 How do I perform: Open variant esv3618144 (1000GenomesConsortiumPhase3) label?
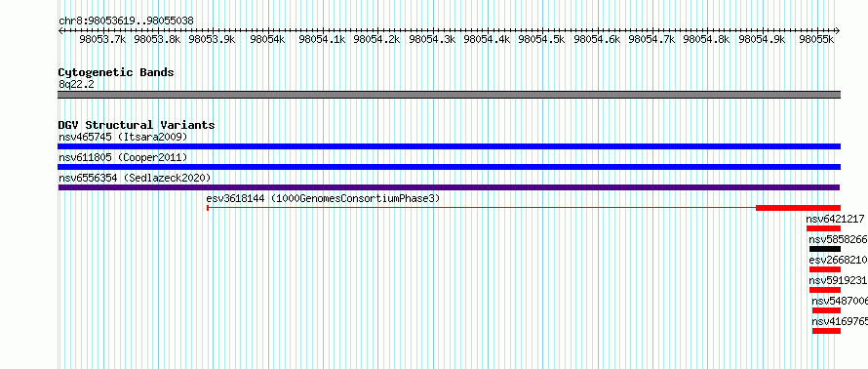(x=323, y=198)
